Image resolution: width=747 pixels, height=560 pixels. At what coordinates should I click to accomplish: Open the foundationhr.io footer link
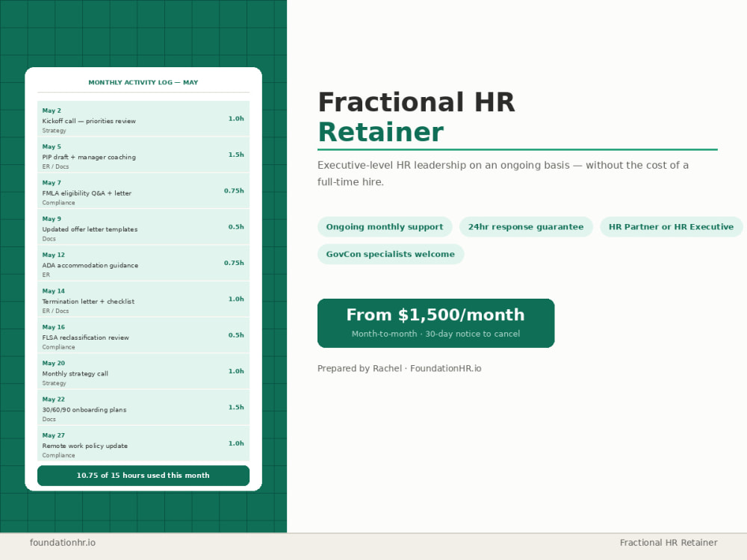tap(63, 542)
